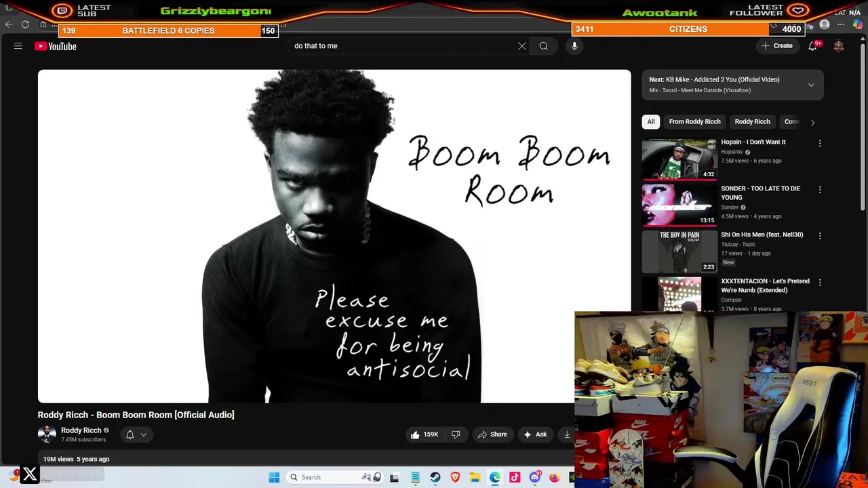Open Hopsin - I Don't Want It title
868x488 pixels.
753,142
